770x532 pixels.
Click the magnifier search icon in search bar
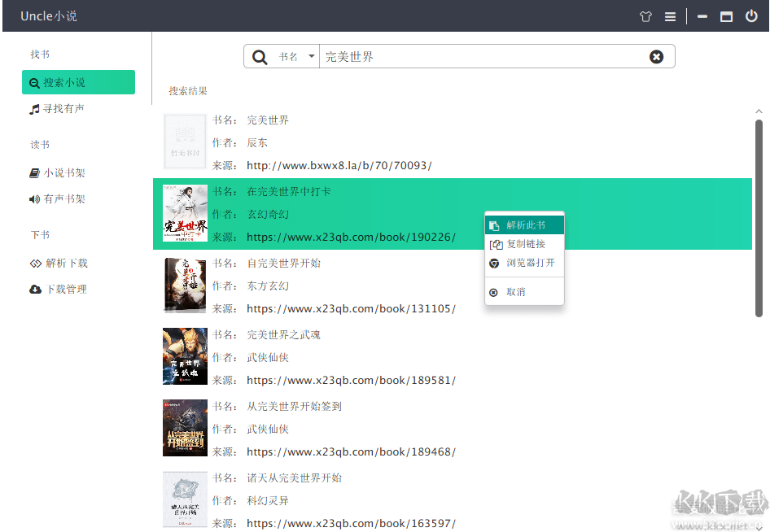tap(260, 57)
